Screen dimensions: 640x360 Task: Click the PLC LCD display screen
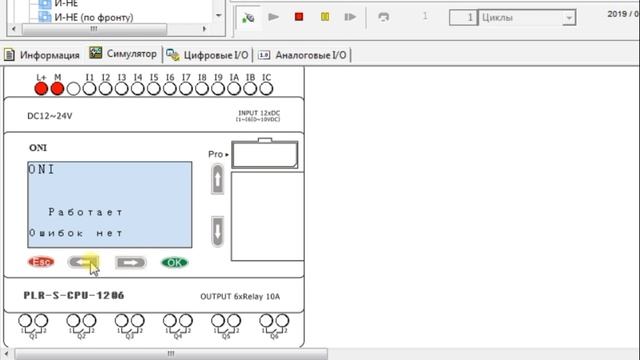(110, 204)
